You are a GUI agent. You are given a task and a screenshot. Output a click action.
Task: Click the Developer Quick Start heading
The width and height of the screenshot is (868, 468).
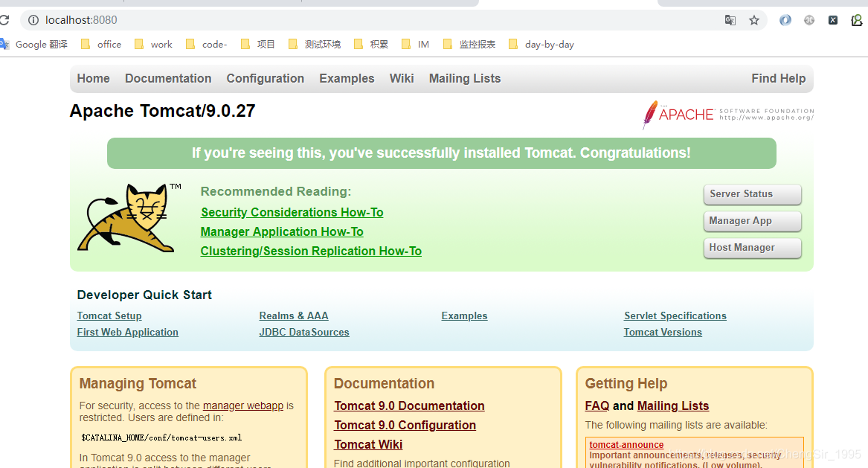coord(144,295)
